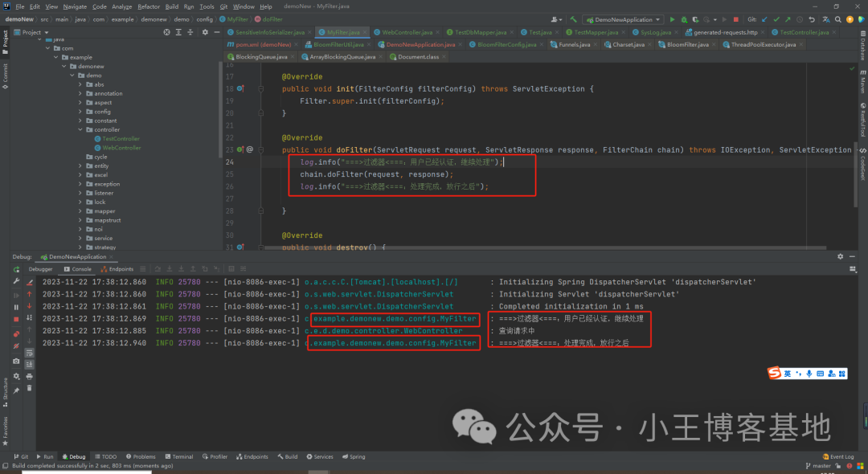Open the Project view selector dropdown
Viewport: 868px width, 474px height.
pyautogui.click(x=31, y=32)
